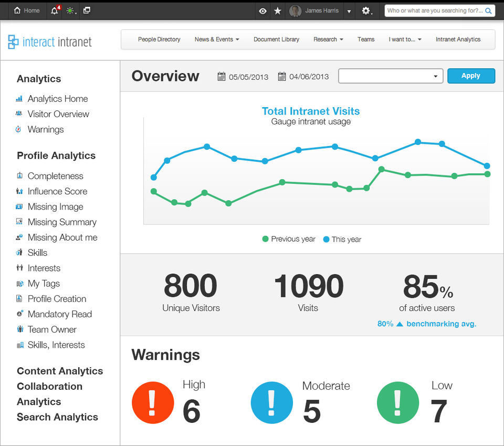This screenshot has height=446, width=504.
Task: Open Visitor Overview link
Action: (x=58, y=114)
